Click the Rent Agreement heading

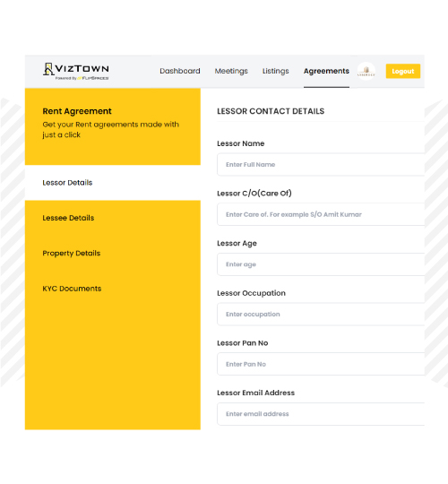point(77,111)
